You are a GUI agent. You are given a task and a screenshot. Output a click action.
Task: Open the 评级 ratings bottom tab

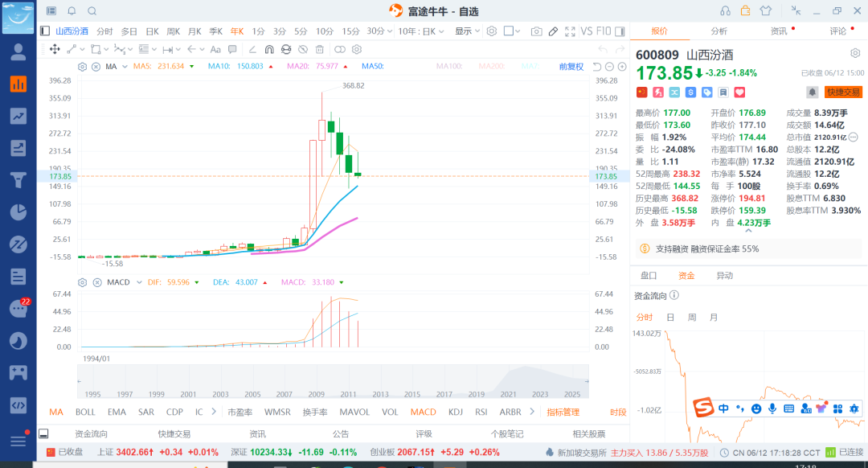point(424,434)
